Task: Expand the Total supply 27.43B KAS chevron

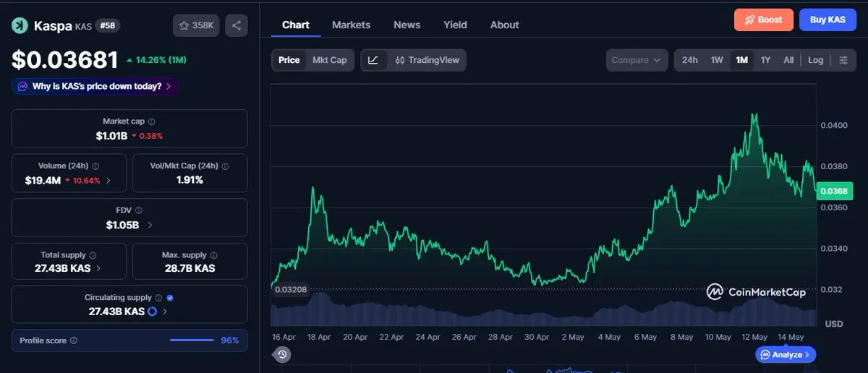Action: [x=98, y=268]
